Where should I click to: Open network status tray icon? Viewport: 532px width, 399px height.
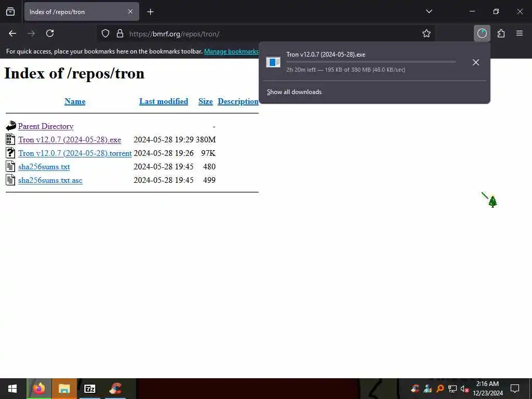453,389
